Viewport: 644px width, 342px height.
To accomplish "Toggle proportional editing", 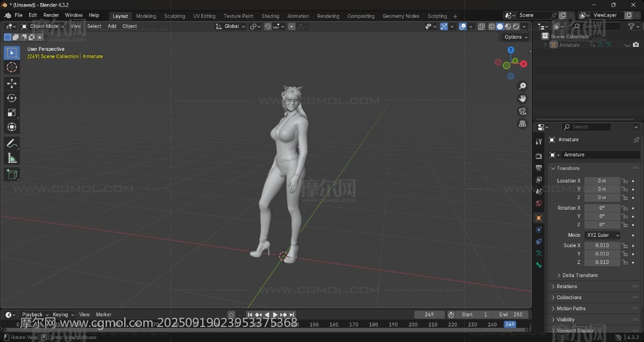I will (291, 26).
